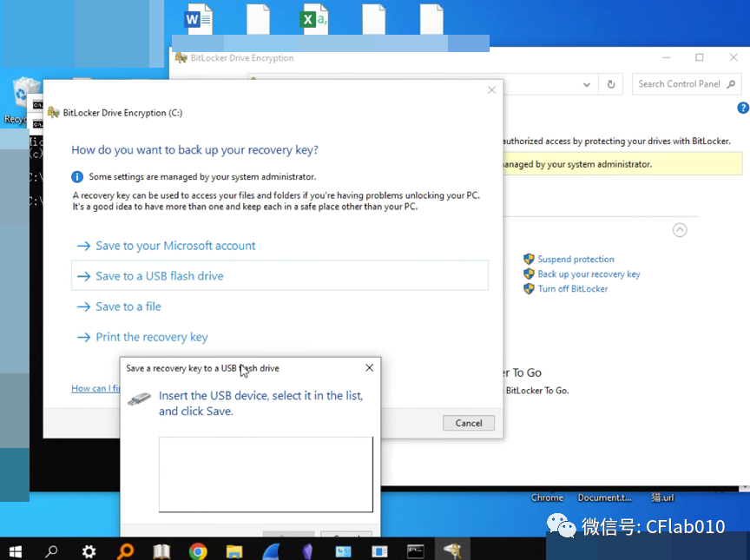
Task: Close the USB flash drive save dialog
Action: point(369,368)
